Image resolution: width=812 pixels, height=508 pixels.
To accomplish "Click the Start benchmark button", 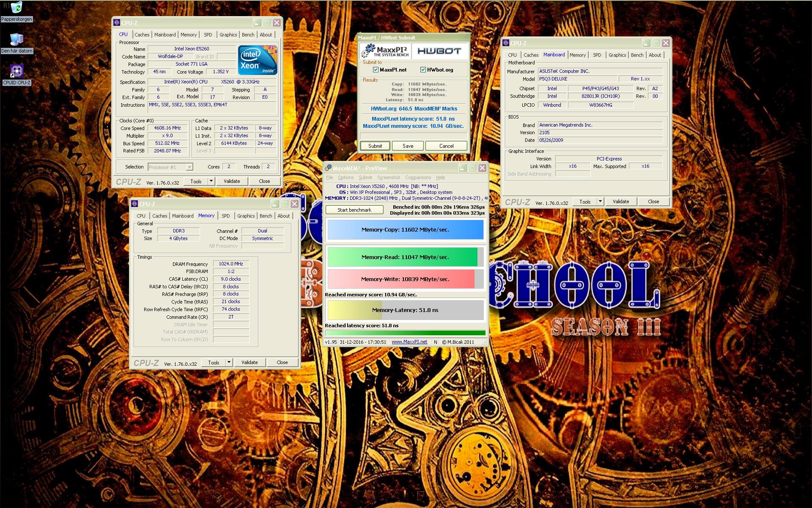I will (354, 210).
